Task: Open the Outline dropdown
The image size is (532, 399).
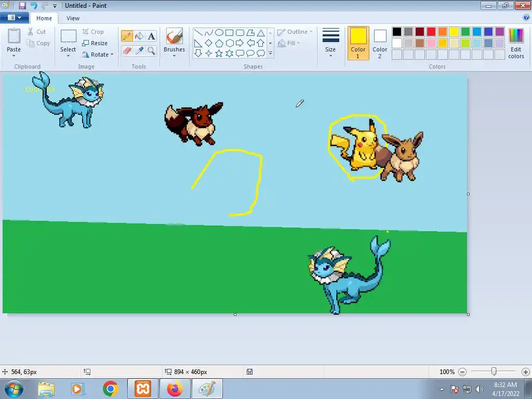Action: (295, 32)
